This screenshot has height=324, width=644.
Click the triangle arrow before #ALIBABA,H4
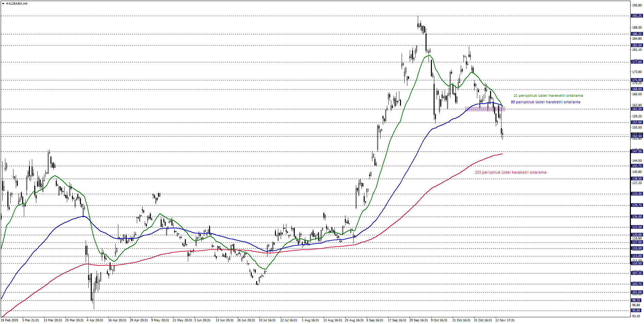3,4
